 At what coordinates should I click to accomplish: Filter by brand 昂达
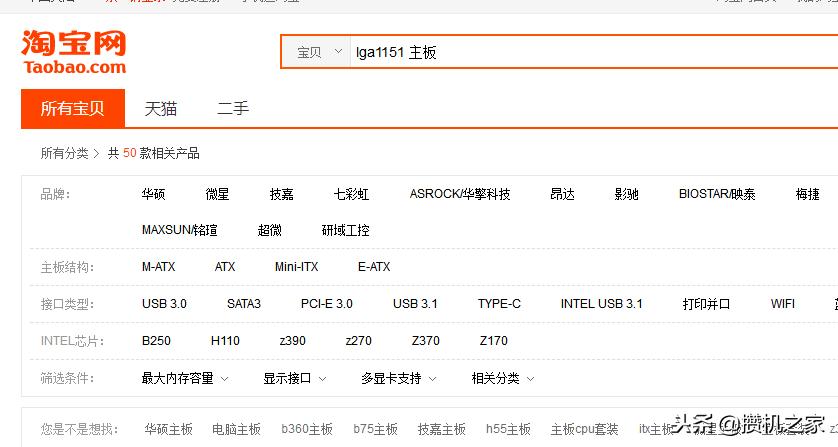pos(562,194)
